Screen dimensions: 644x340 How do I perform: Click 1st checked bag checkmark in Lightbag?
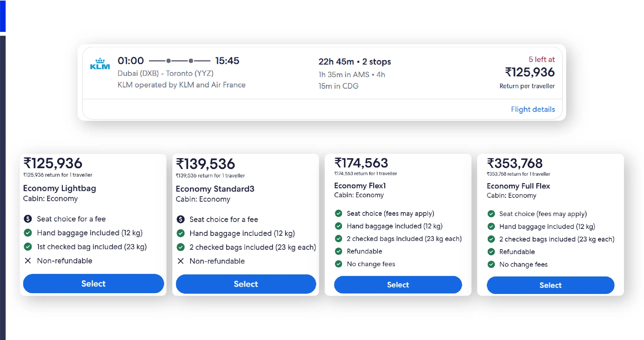pos(28,247)
